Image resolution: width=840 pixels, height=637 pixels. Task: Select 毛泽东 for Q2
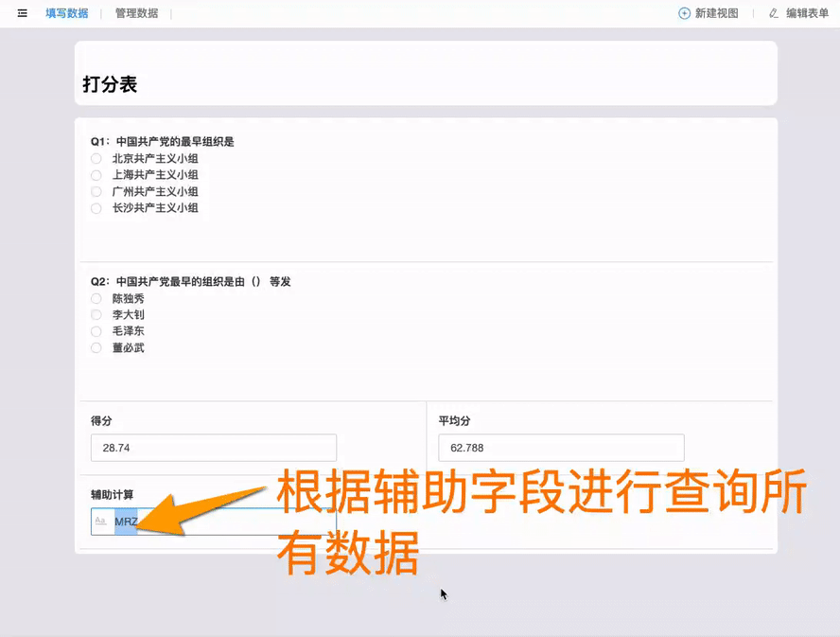(x=96, y=330)
